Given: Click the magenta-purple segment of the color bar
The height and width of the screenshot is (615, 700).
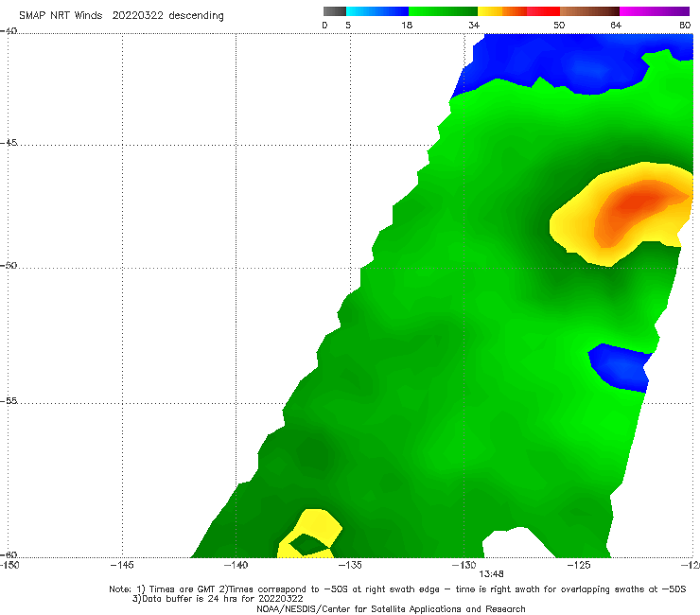Looking at the screenshot, I should click(655, 11).
